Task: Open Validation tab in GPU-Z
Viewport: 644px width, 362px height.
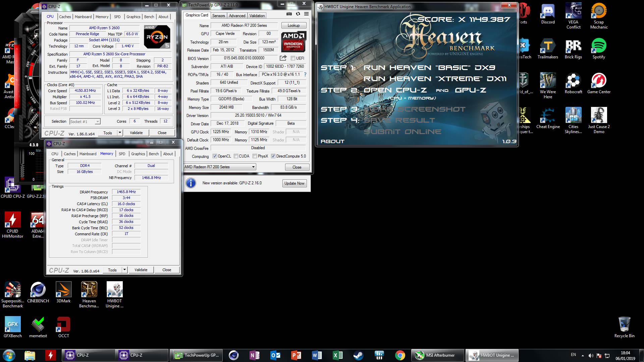Action: point(257,16)
